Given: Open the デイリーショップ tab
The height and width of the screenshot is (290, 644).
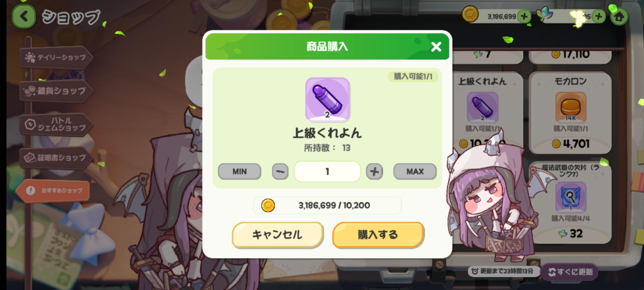Looking at the screenshot, I should (56, 57).
